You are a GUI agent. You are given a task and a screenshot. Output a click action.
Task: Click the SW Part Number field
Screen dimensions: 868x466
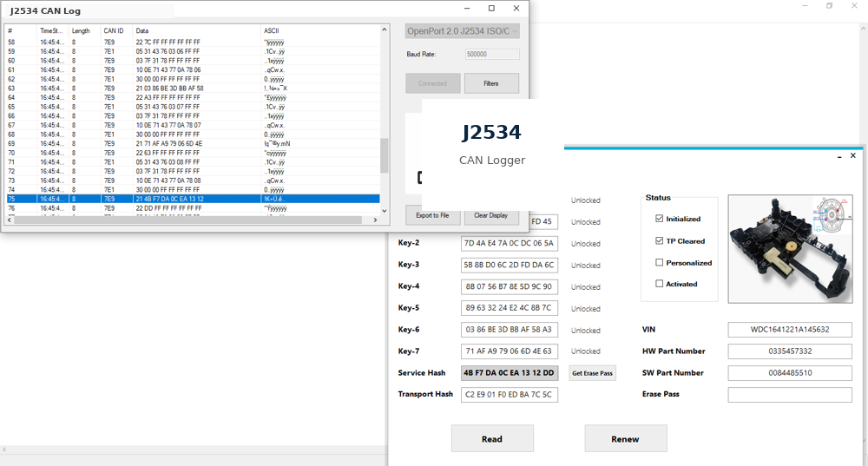point(790,372)
